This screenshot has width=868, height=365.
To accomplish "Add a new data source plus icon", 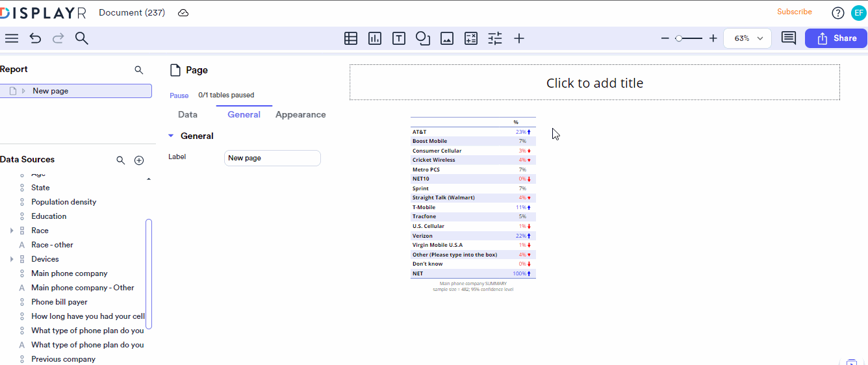I will tap(139, 160).
